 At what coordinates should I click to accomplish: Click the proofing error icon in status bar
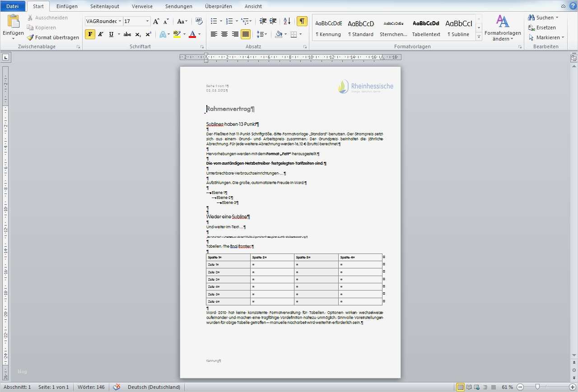tap(117, 387)
